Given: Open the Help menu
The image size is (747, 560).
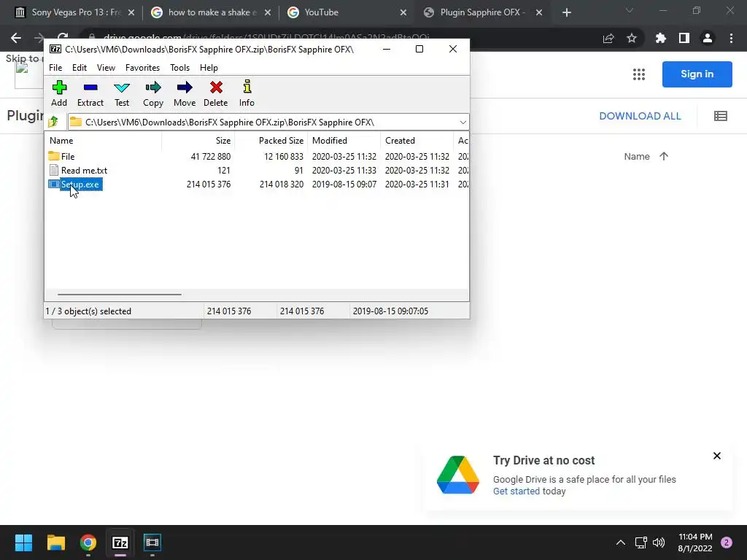Looking at the screenshot, I should coord(209,68).
